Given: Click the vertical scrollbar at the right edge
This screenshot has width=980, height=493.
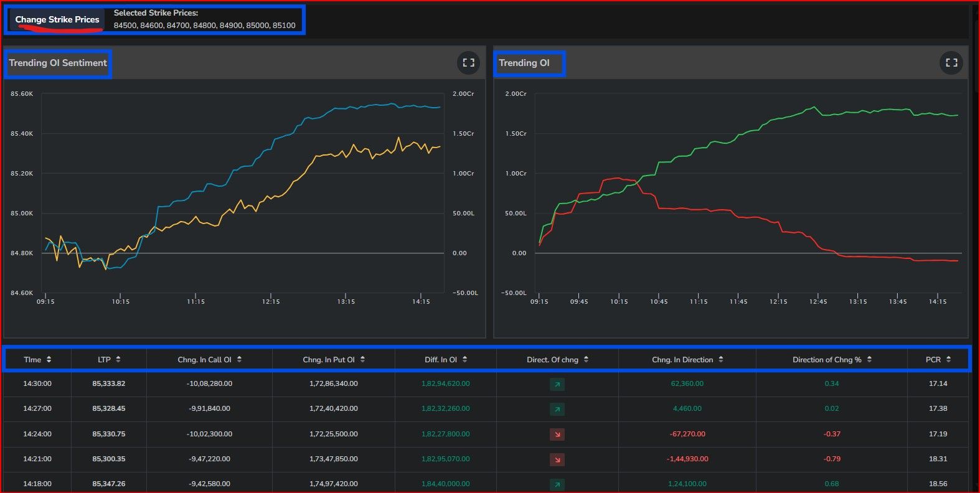Looking at the screenshot, I should (975, 50).
